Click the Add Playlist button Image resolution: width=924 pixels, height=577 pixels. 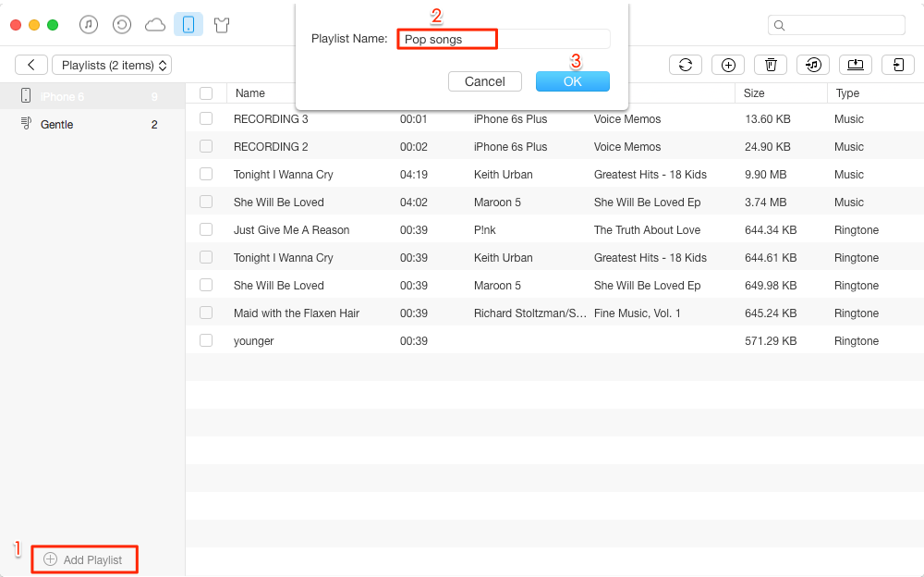coord(84,559)
